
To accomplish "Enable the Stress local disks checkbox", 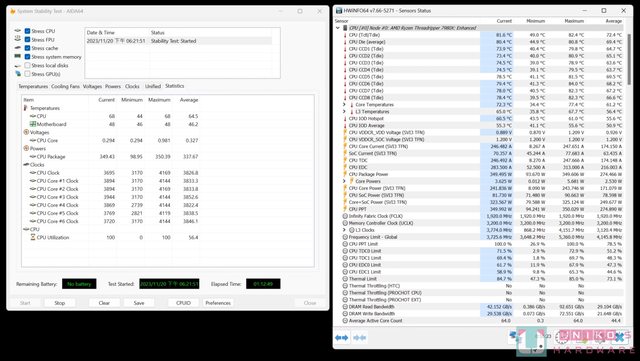I will [27, 65].
